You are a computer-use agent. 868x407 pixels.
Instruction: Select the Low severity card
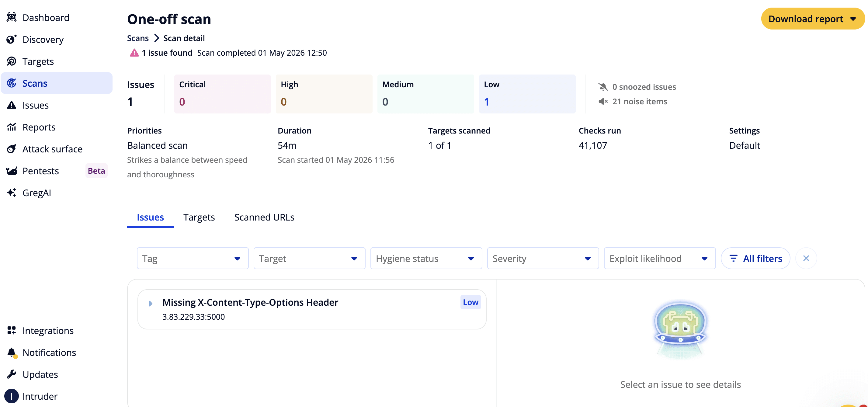coord(527,94)
